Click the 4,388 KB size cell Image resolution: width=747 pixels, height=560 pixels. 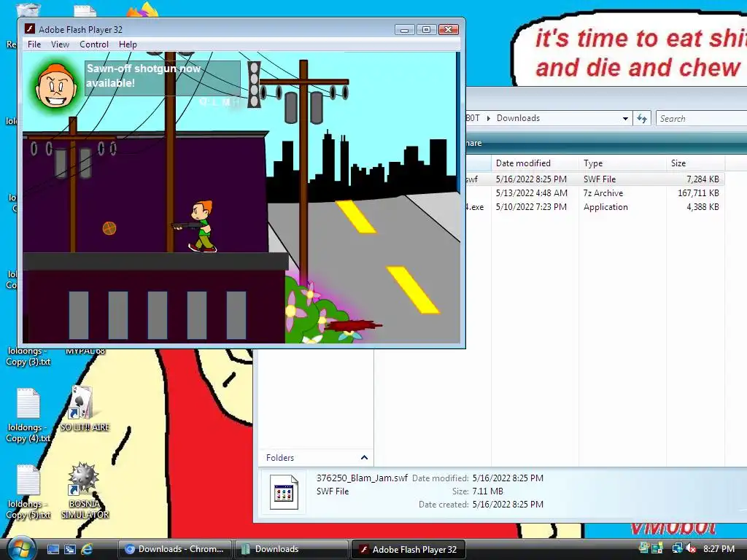point(703,206)
